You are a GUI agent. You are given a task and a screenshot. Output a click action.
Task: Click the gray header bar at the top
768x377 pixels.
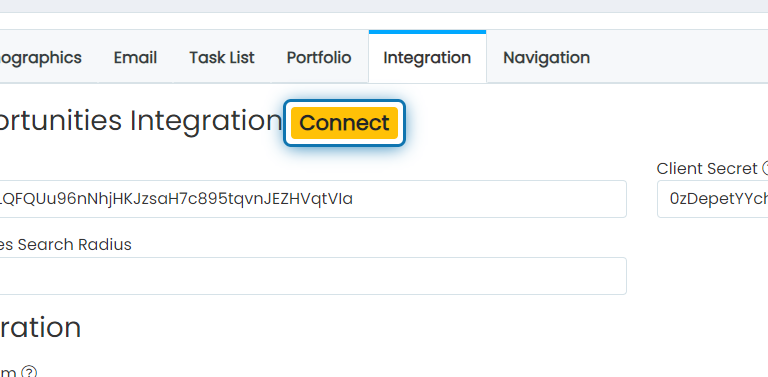(384, 6)
